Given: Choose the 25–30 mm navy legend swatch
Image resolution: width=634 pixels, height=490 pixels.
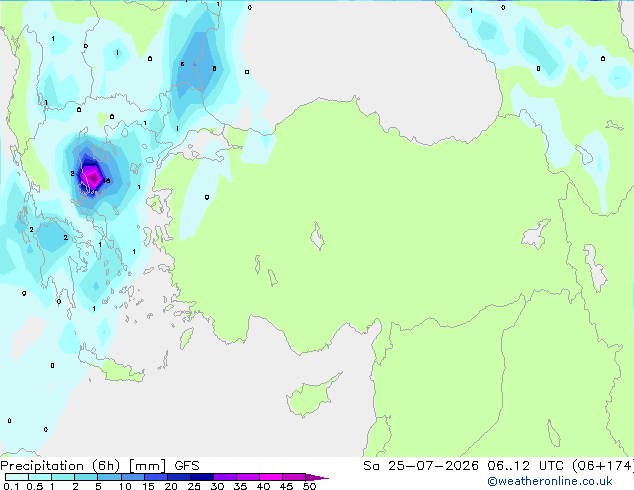Looking at the screenshot, I should (201, 477).
